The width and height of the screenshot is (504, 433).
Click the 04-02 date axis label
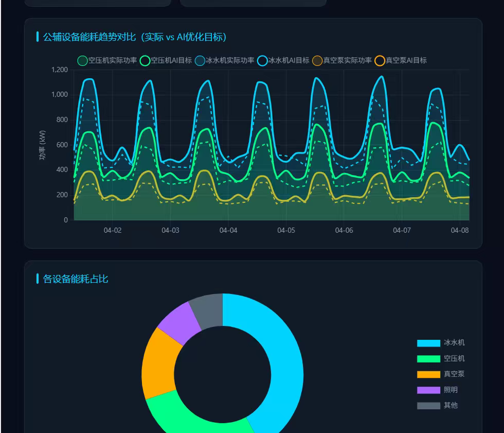pos(113,230)
